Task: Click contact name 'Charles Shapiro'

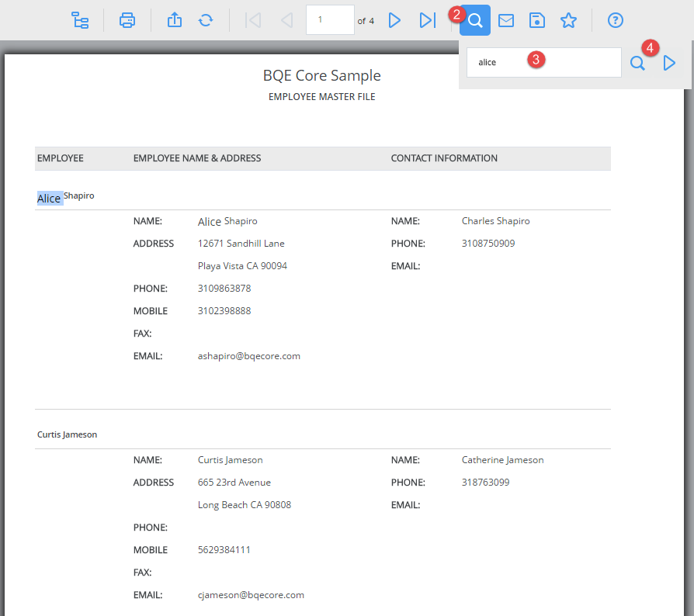Action: pos(496,221)
